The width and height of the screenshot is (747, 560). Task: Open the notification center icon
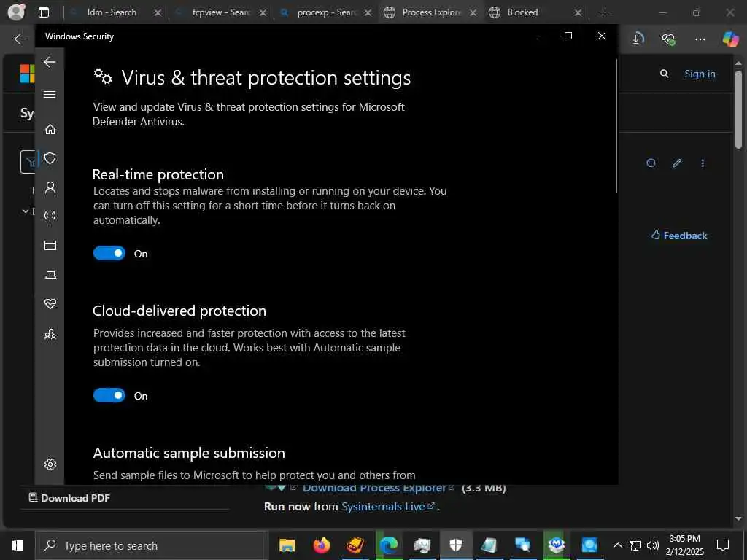tap(723, 545)
